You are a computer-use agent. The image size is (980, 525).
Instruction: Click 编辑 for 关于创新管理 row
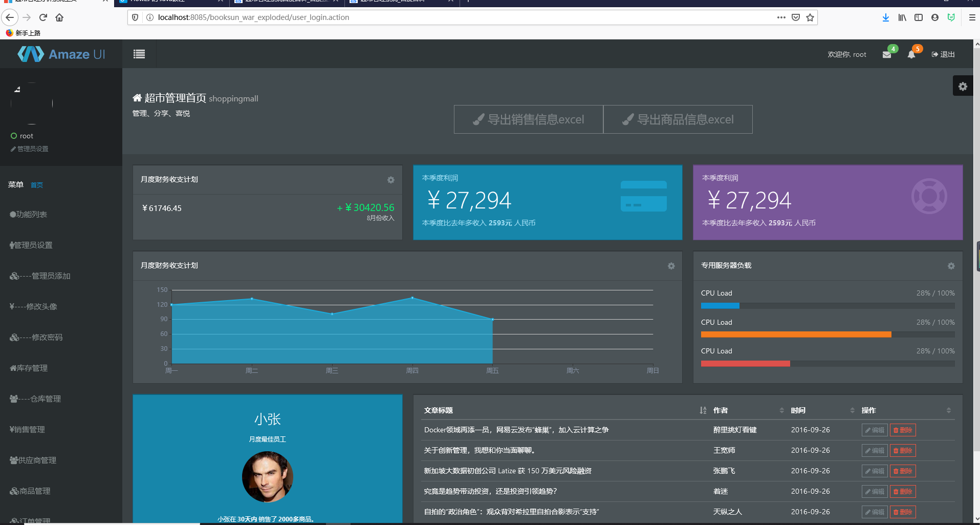(875, 451)
